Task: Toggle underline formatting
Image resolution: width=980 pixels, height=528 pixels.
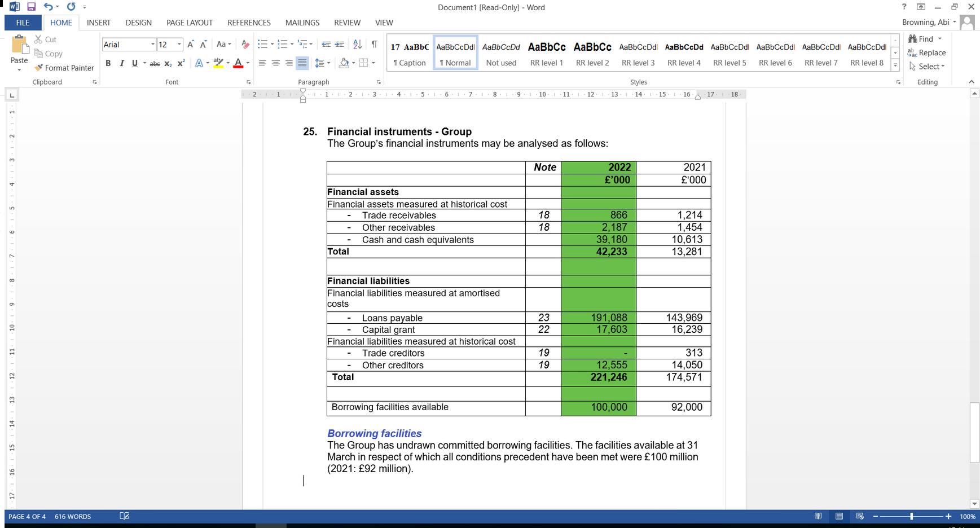Action: point(134,63)
